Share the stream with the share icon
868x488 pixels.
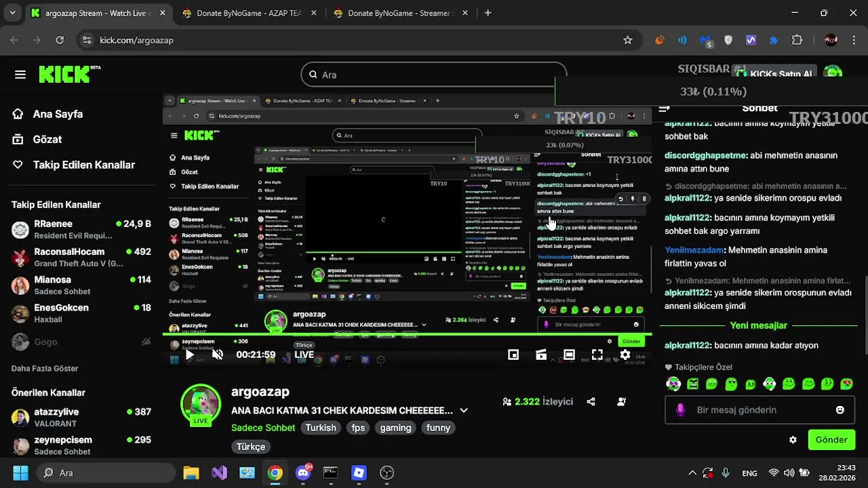(x=591, y=401)
